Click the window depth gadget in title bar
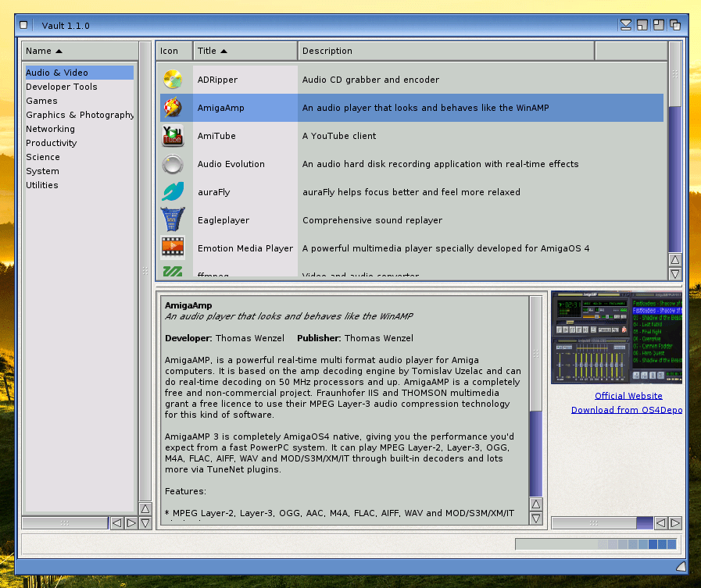Screen dimensions: 701x588 (x=675, y=25)
